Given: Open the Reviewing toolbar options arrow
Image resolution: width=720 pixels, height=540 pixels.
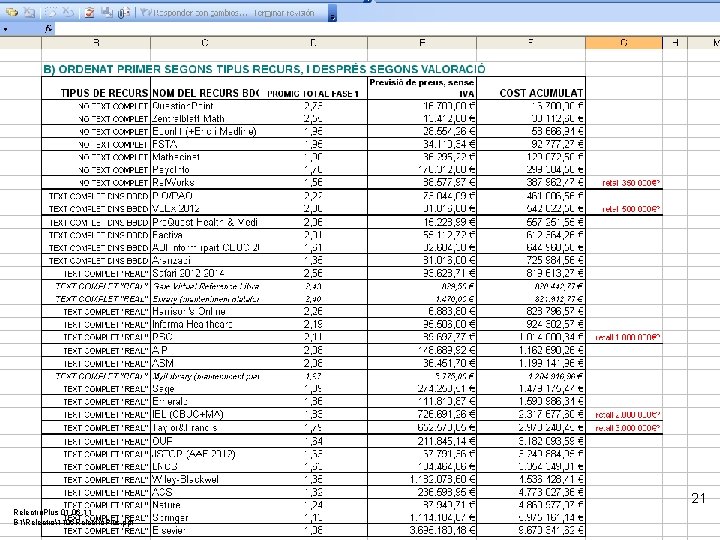Looking at the screenshot, I should click(x=333, y=14).
